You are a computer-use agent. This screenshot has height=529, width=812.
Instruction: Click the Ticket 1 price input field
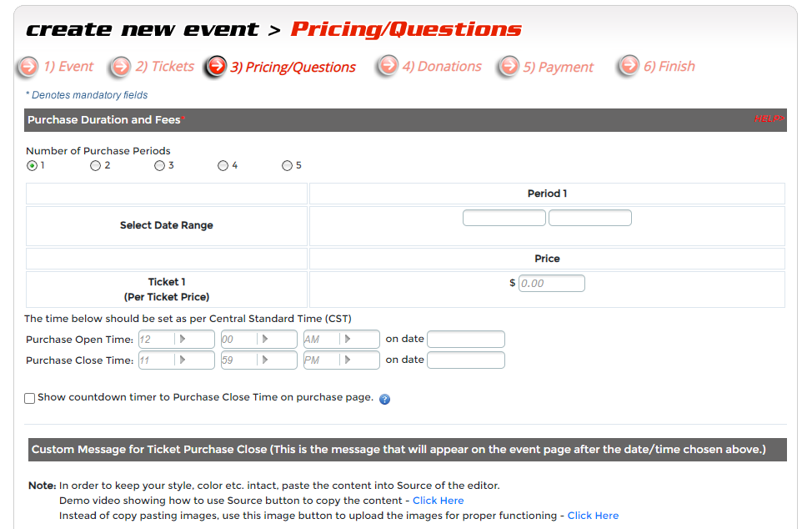pos(551,284)
